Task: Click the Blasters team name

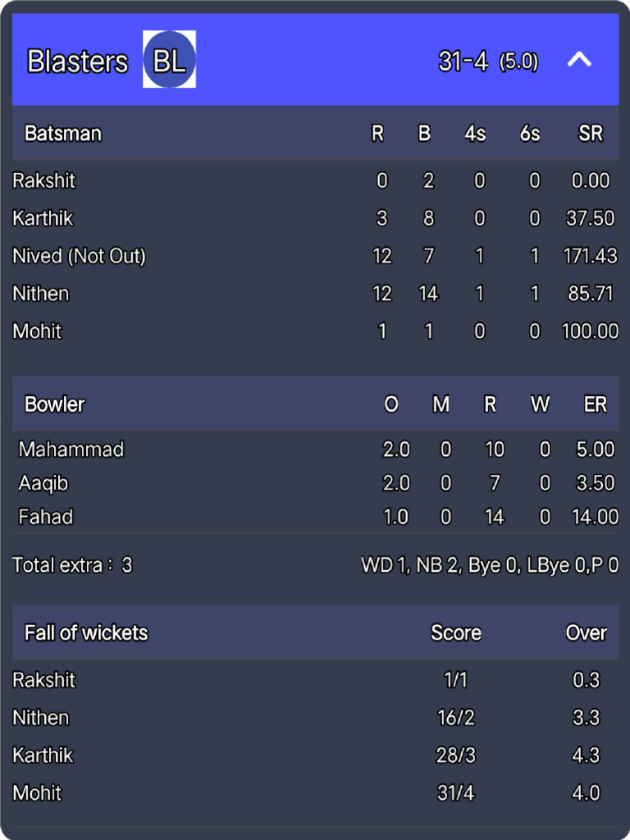Action: tap(78, 62)
